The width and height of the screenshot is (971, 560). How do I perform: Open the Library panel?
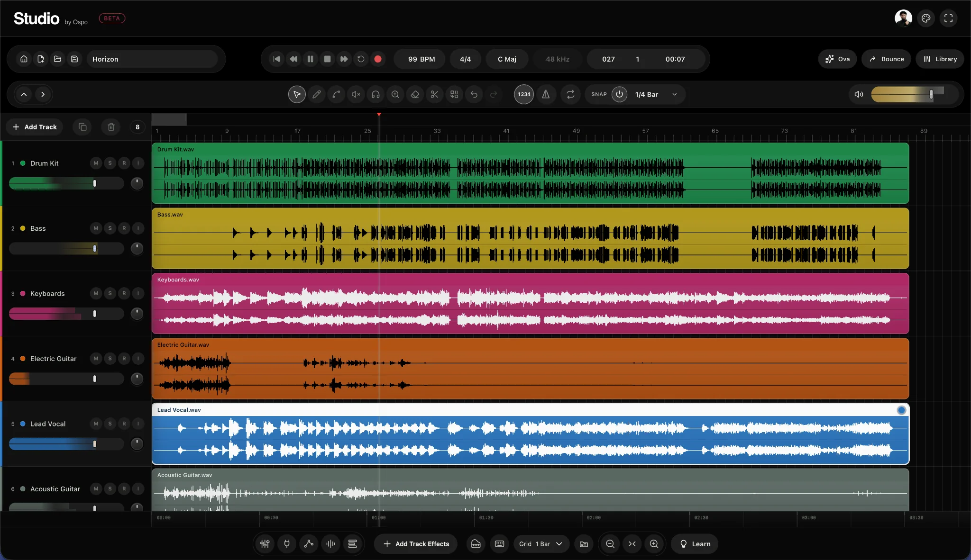pos(940,59)
